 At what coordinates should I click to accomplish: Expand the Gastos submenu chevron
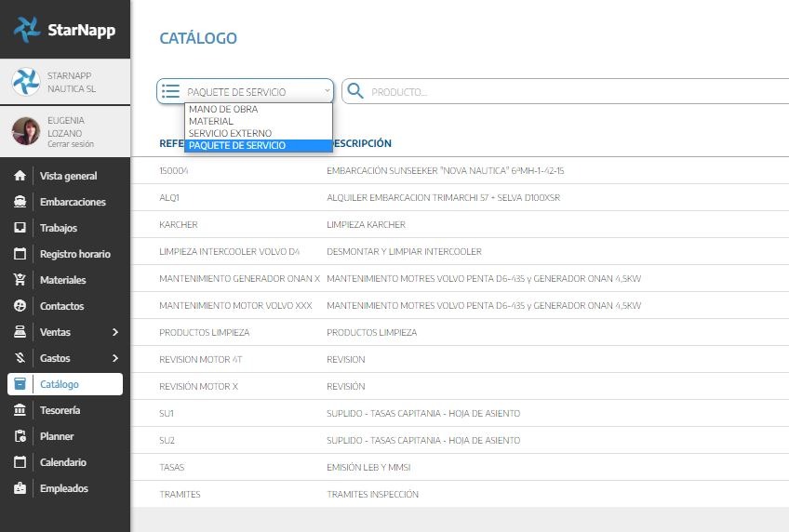tap(115, 358)
